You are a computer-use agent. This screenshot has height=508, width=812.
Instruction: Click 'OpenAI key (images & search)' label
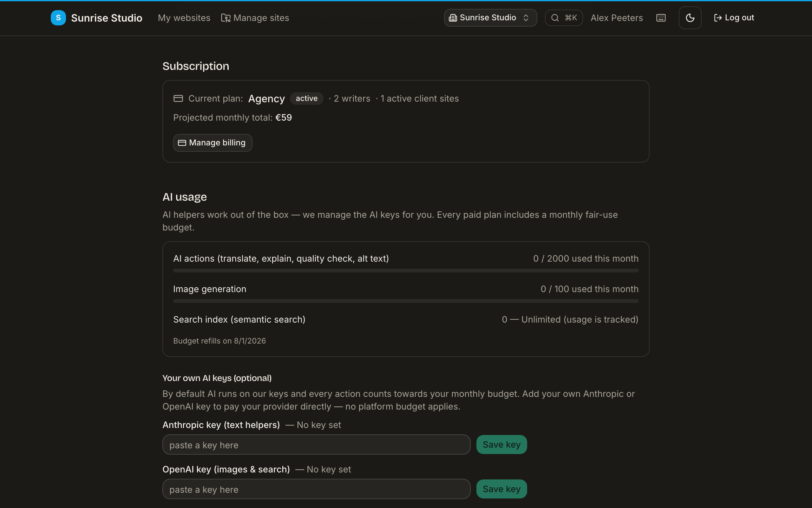point(226,469)
